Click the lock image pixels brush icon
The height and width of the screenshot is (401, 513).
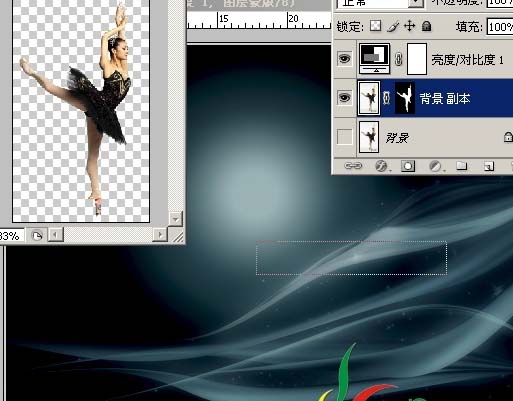(393, 26)
